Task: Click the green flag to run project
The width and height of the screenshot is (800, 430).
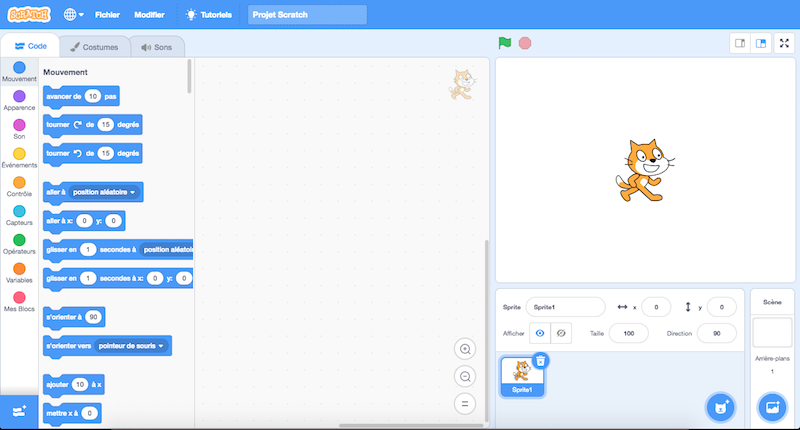Action: click(x=505, y=43)
